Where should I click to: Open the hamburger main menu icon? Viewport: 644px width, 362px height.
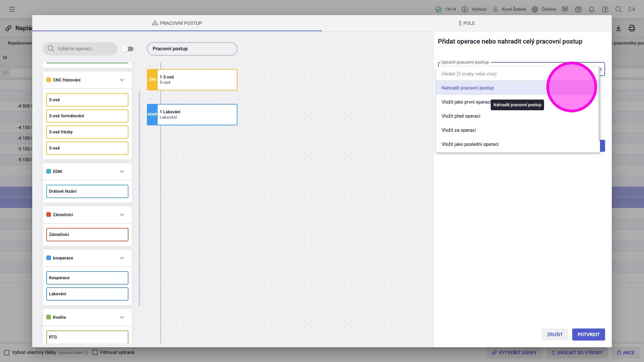(12, 9)
